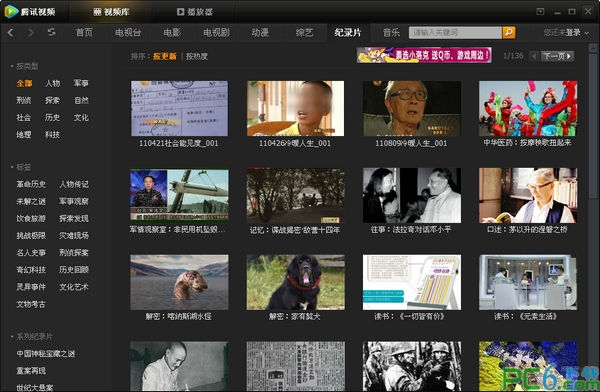600x392 pixels.
Task: Open the 综艺 menu item
Action: 304,33
